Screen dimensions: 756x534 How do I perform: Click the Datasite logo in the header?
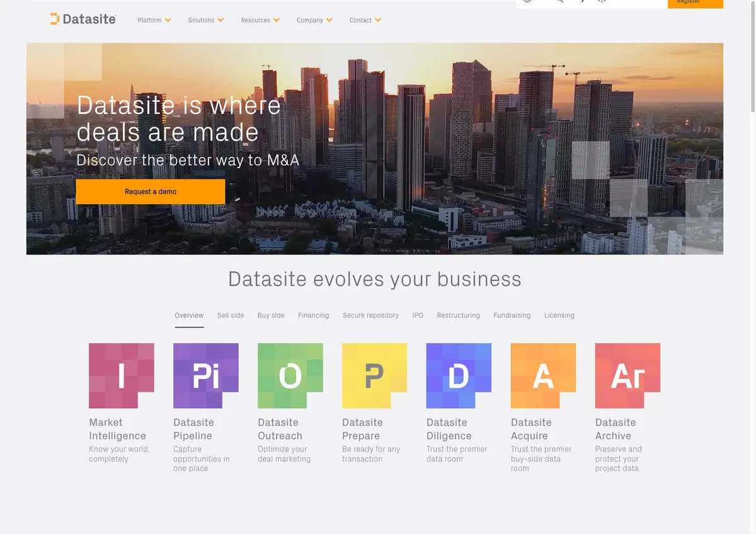pyautogui.click(x=83, y=20)
